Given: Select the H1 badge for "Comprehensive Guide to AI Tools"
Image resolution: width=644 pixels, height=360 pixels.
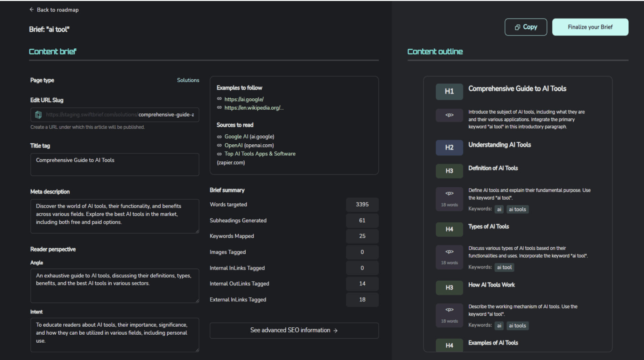Looking at the screenshot, I should point(449,91).
